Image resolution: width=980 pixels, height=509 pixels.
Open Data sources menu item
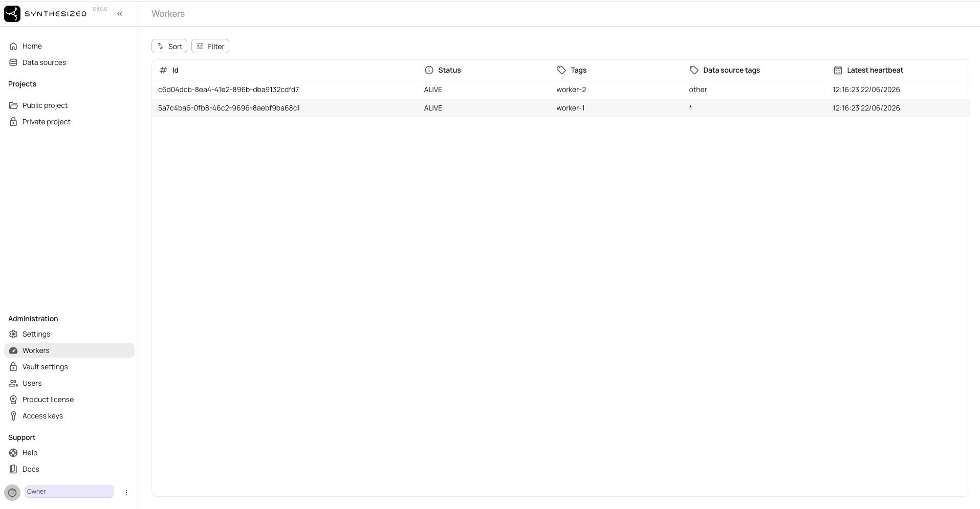pyautogui.click(x=44, y=62)
